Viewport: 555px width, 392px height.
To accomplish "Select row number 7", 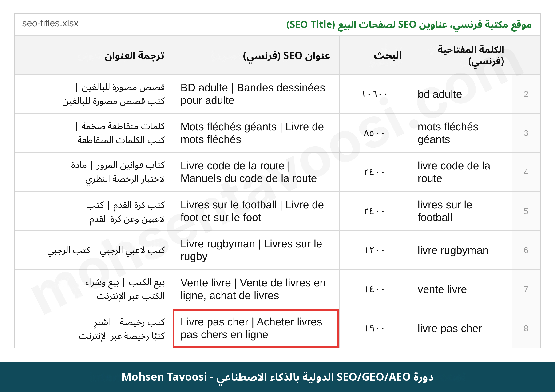I will tap(526, 289).
